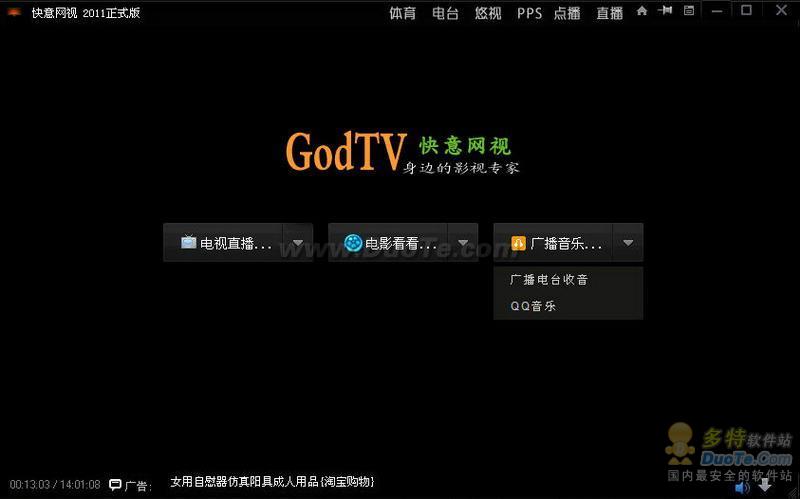
Task: Select 广播电台收音 from the dropdown menu
Action: click(x=549, y=280)
